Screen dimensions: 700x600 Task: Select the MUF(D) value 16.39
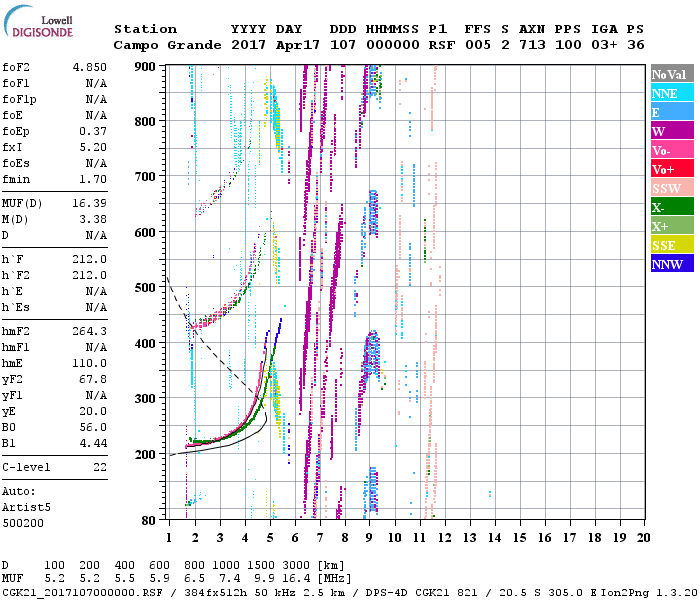point(89,203)
